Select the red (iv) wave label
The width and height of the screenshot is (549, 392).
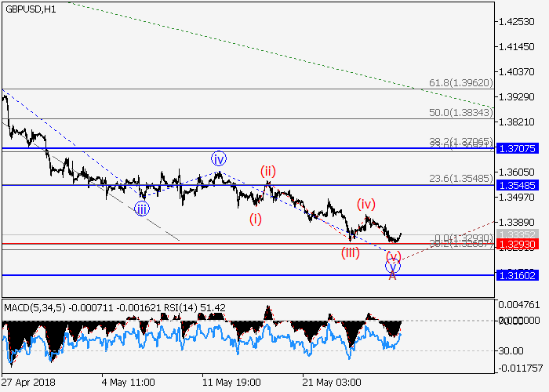pyautogui.click(x=365, y=204)
